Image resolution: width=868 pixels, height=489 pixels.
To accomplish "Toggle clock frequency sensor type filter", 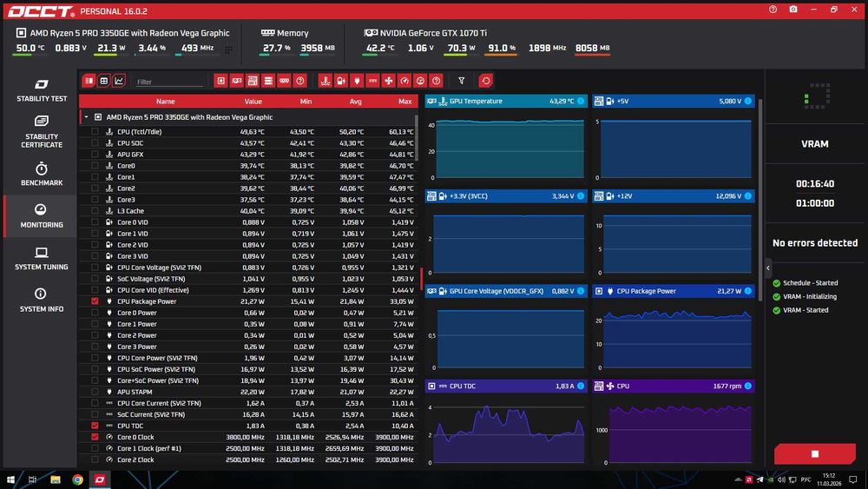I will click(x=404, y=81).
